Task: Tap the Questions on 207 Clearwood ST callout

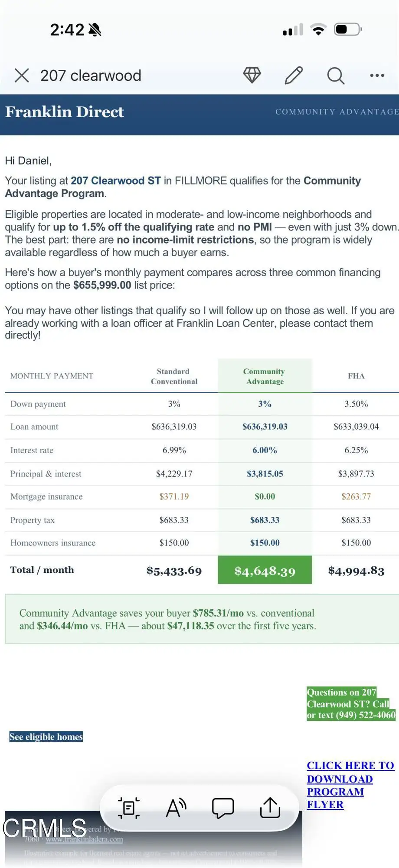Action: click(351, 704)
